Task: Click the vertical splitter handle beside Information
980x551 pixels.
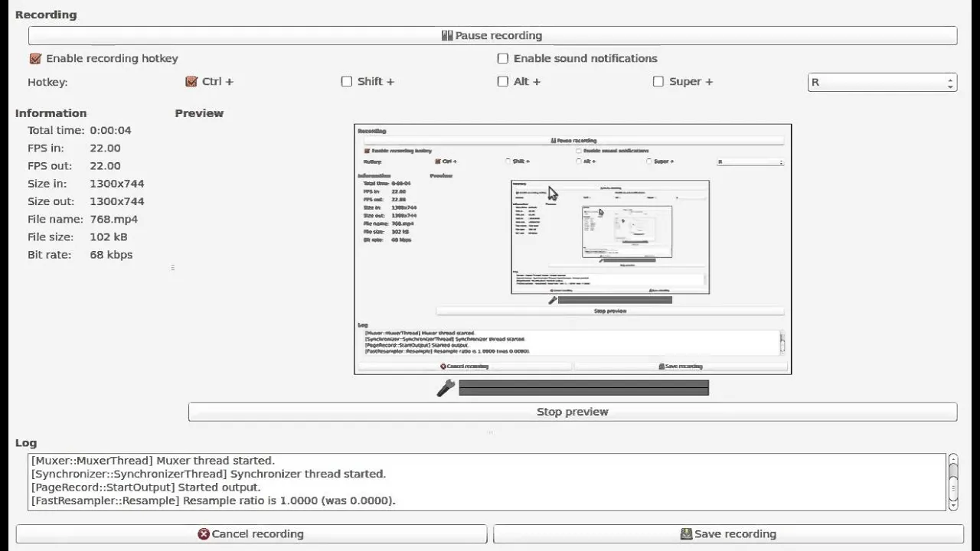Action: (x=172, y=268)
